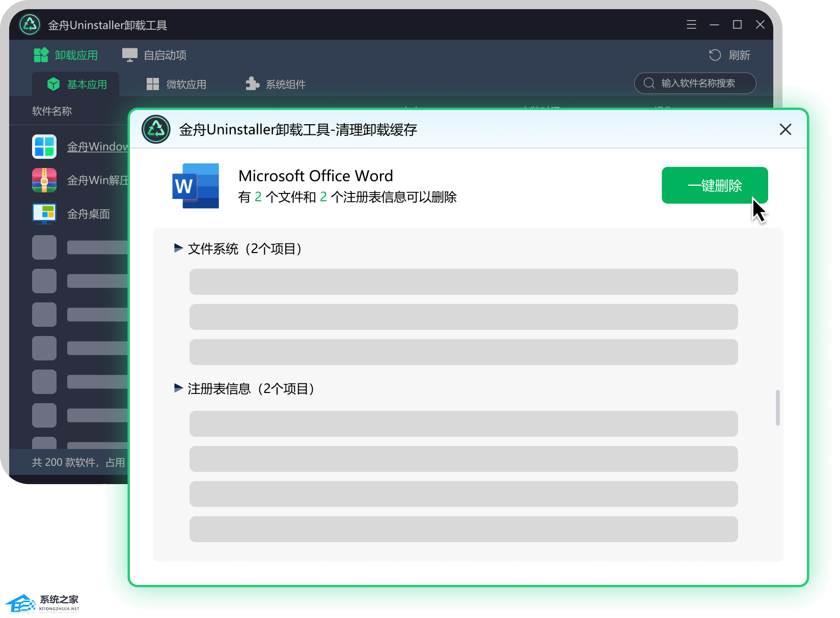
Task: Click the Microsoft Office Word icon
Action: [196, 186]
